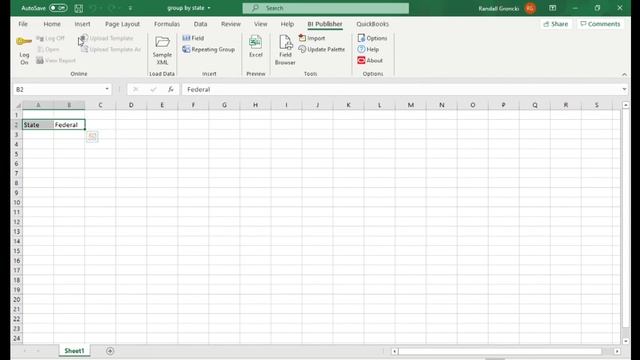Image resolution: width=640 pixels, height=360 pixels.
Task: Add a new sheet
Action: point(110,351)
